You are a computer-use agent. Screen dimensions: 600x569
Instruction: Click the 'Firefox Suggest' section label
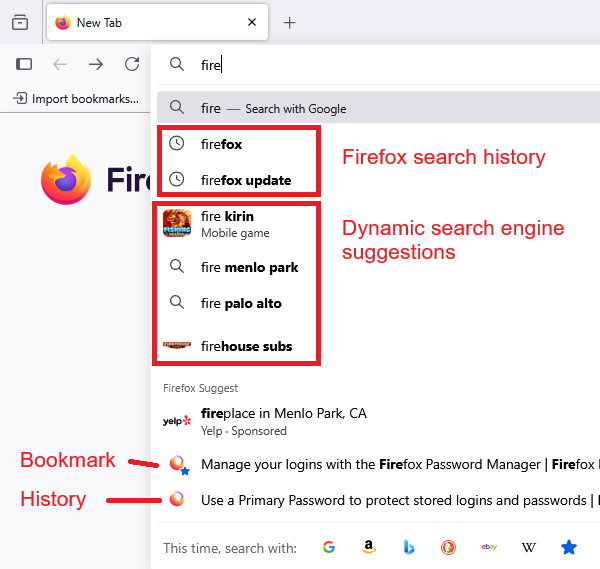pyautogui.click(x=201, y=388)
